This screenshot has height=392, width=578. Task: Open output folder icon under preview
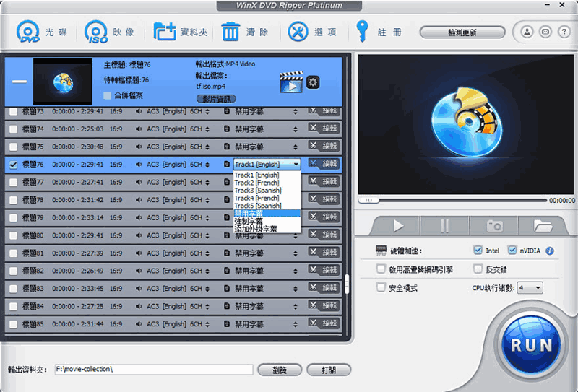[543, 225]
